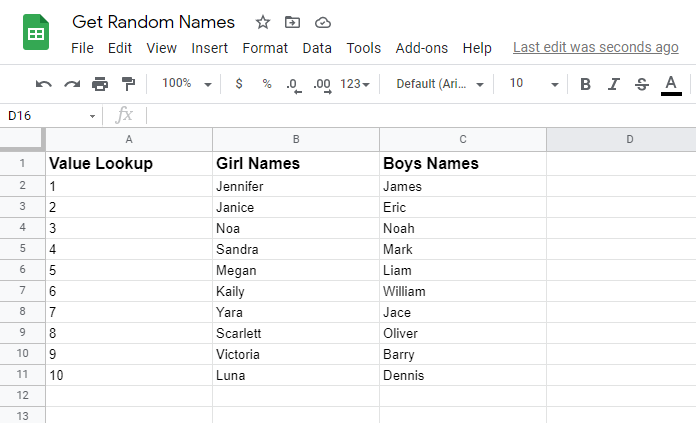
Task: Click the Name Box showing D16
Action: [x=50, y=116]
